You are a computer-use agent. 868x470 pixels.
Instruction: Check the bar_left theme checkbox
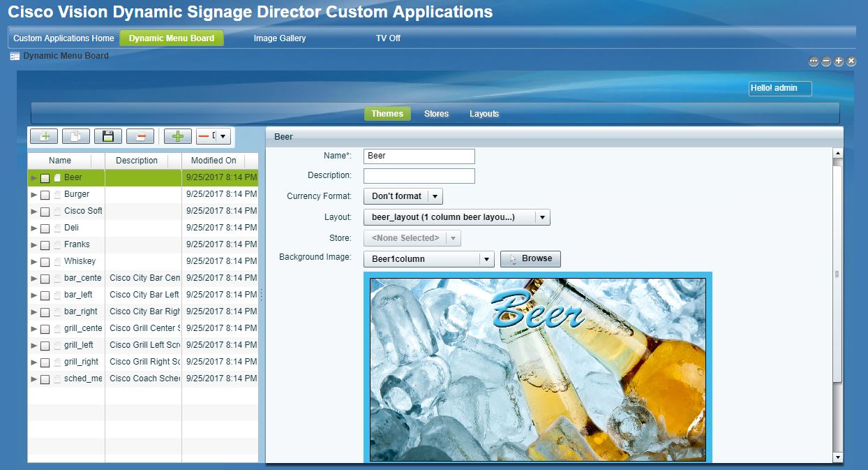pyautogui.click(x=45, y=295)
